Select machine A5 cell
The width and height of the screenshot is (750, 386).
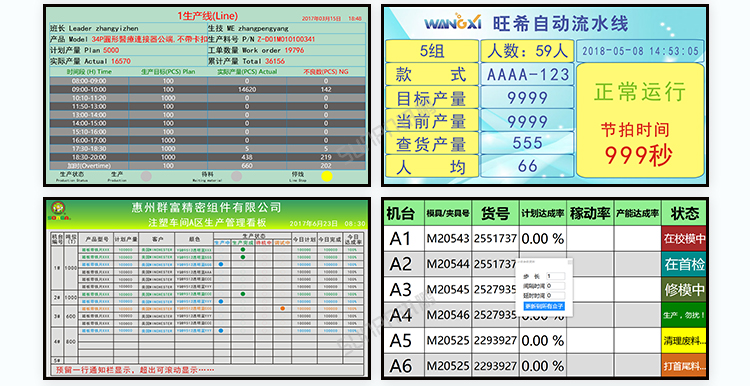coord(404,341)
